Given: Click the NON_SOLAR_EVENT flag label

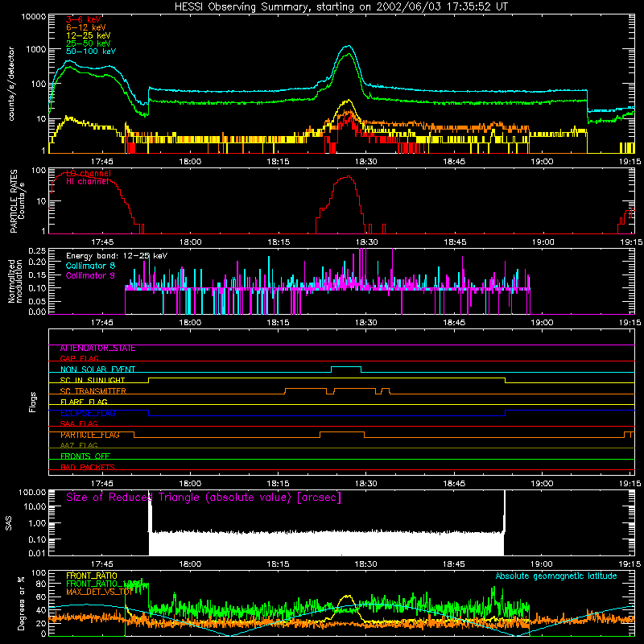Looking at the screenshot, I should (97, 369).
